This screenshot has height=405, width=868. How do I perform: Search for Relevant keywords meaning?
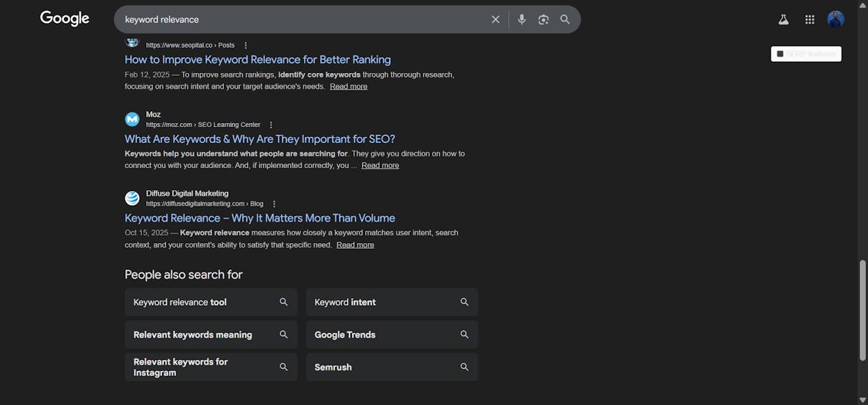pyautogui.click(x=211, y=335)
